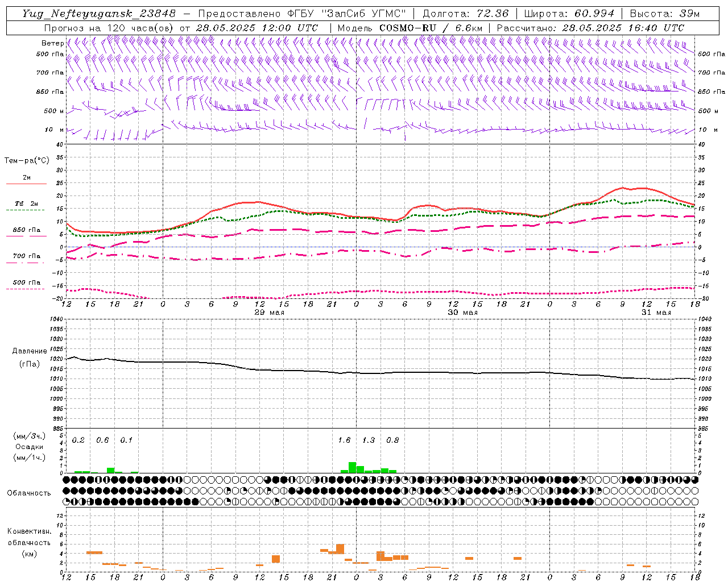This screenshot has width=728, height=582.
Task: Click the tallest green precipitation bar near 30 мая midnight
Action: click(353, 467)
